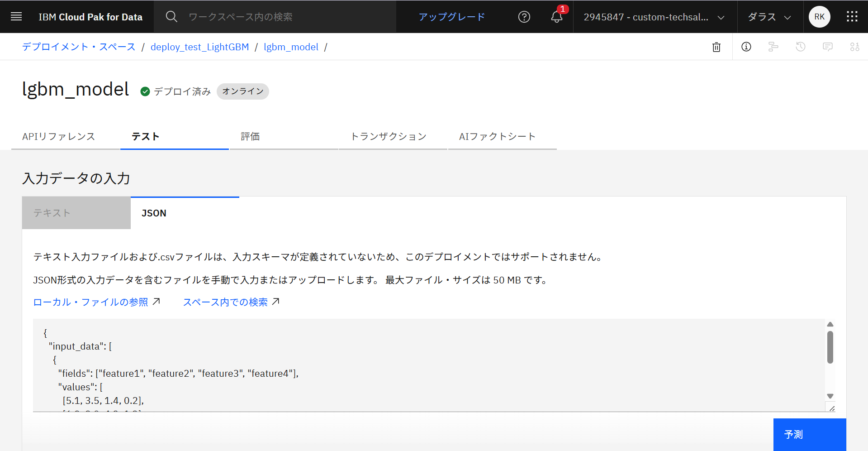
Task: Open the RK user avatar menu
Action: pos(819,17)
